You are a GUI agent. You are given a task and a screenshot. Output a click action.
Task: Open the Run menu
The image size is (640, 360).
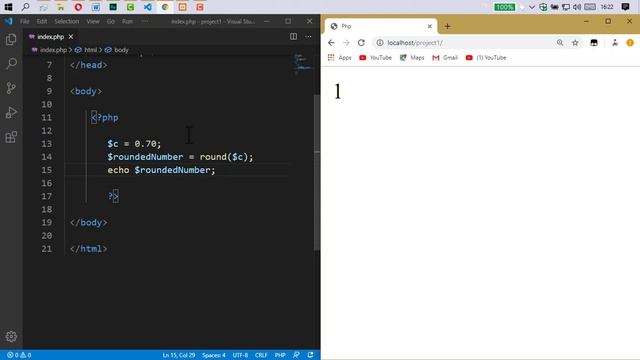tap(127, 21)
